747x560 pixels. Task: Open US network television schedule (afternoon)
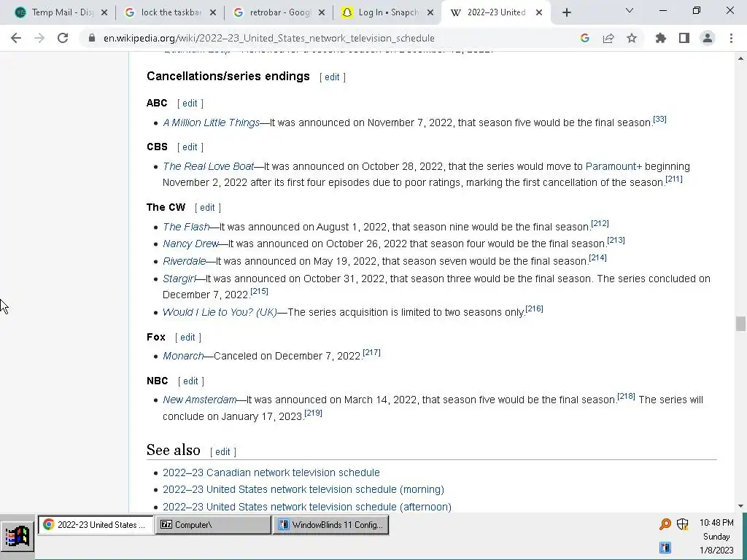coord(307,507)
